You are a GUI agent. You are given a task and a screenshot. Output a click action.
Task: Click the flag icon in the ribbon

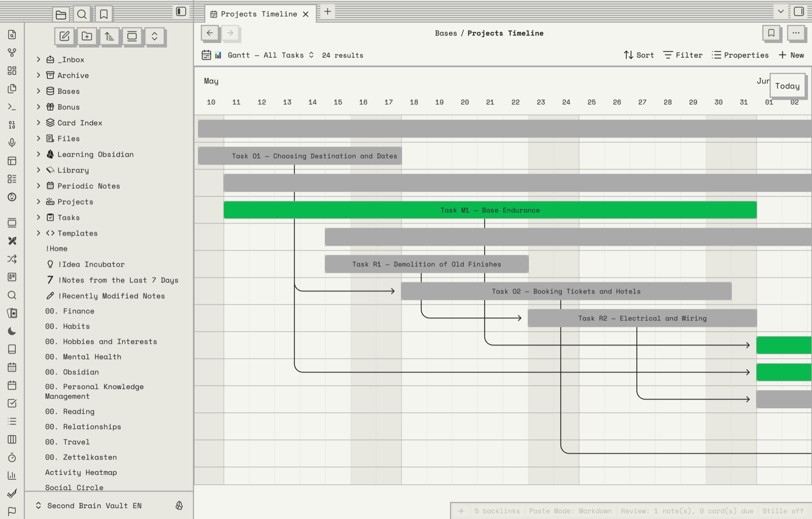tap(12, 511)
